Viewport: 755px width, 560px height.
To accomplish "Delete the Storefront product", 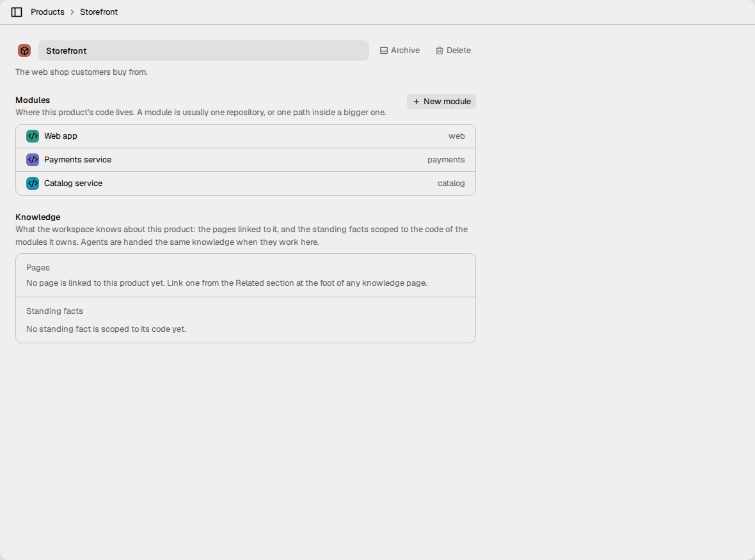I will click(453, 51).
